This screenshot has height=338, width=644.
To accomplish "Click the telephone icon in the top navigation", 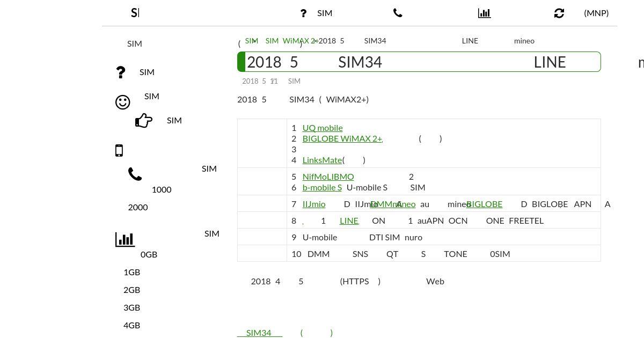I will coord(398,13).
